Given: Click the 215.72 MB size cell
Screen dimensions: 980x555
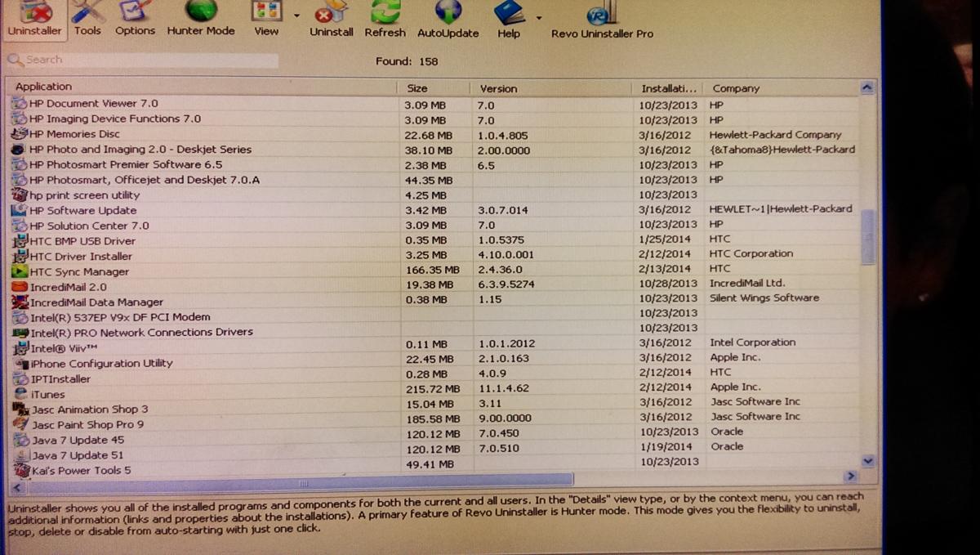Looking at the screenshot, I should click(432, 388).
